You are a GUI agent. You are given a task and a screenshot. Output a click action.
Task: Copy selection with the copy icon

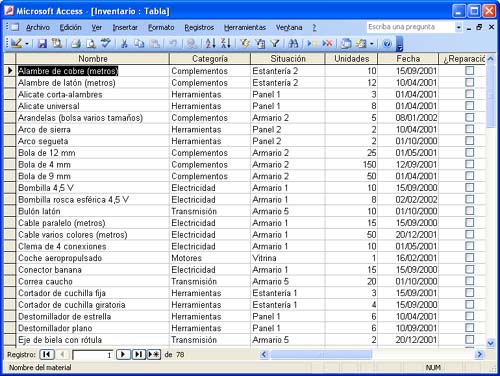coord(139,43)
